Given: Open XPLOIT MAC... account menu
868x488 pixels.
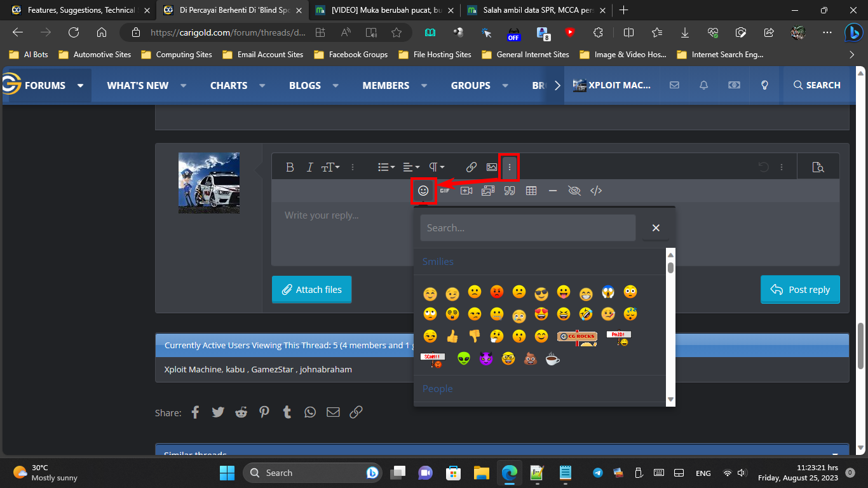Looking at the screenshot, I should point(612,85).
